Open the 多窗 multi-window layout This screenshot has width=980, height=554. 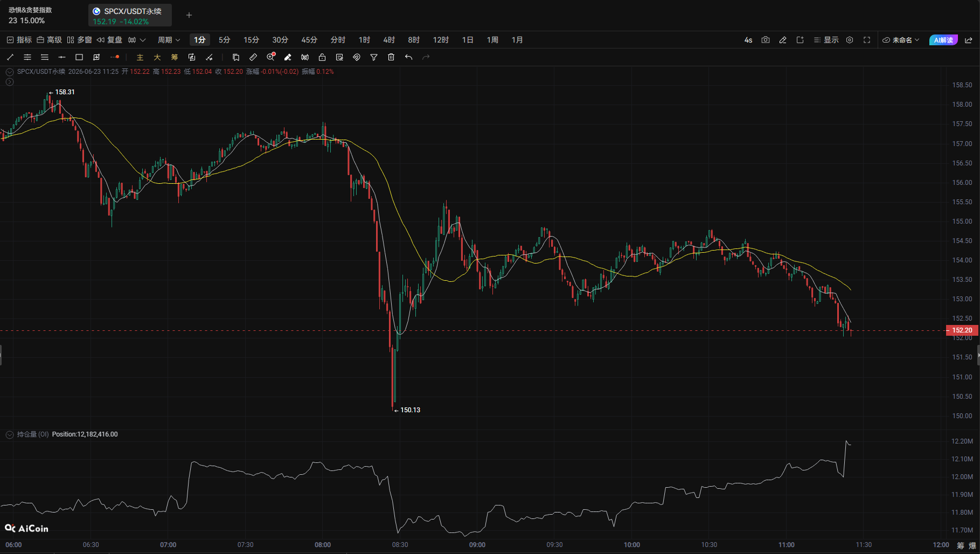[x=79, y=40]
